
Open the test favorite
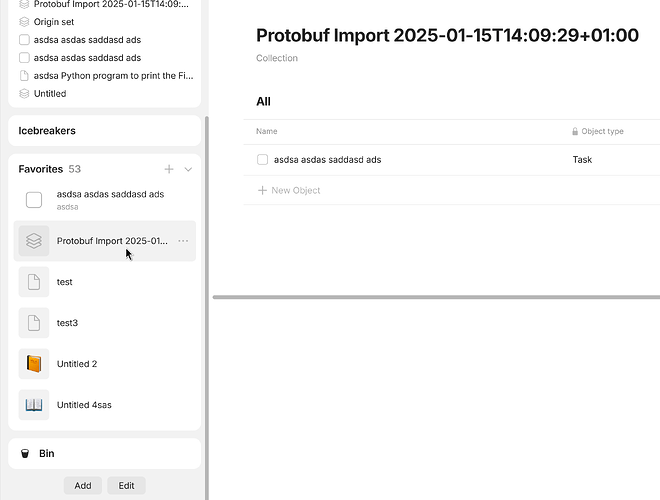105,282
